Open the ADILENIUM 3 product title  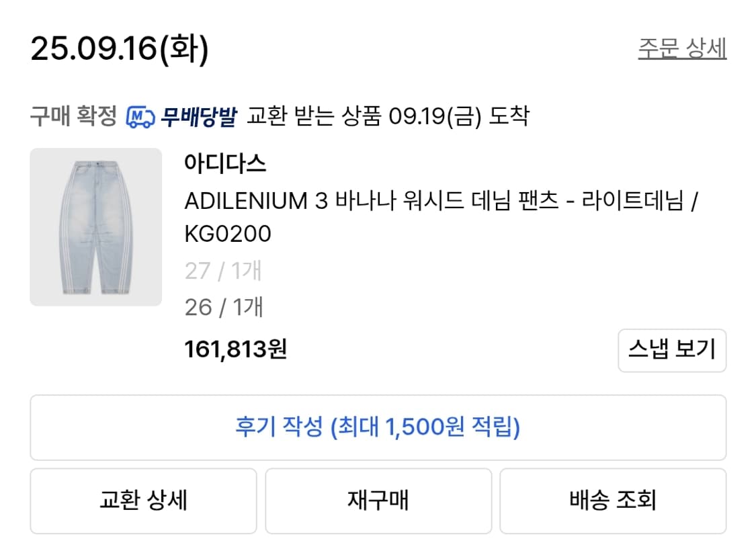(x=403, y=203)
